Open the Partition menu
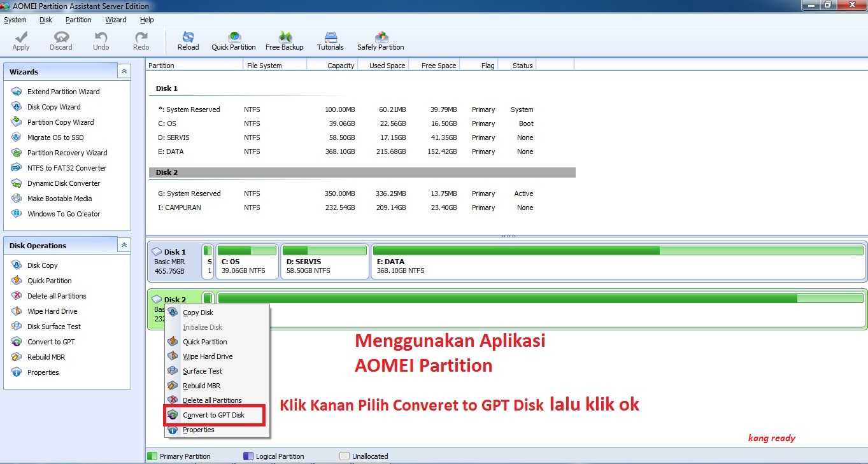Image resolution: width=868 pixels, height=464 pixels. point(78,20)
